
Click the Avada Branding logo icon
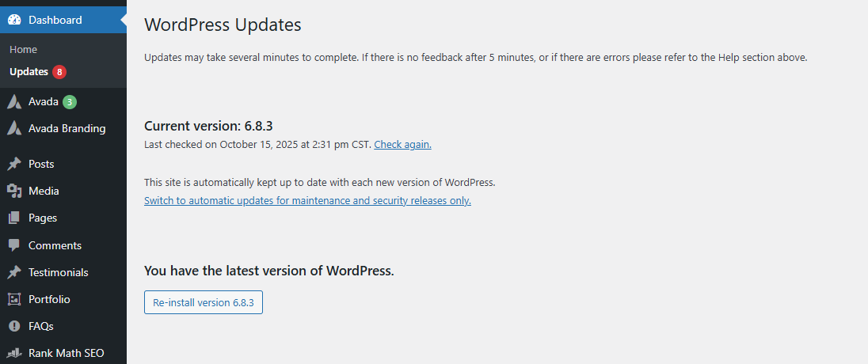(14, 128)
